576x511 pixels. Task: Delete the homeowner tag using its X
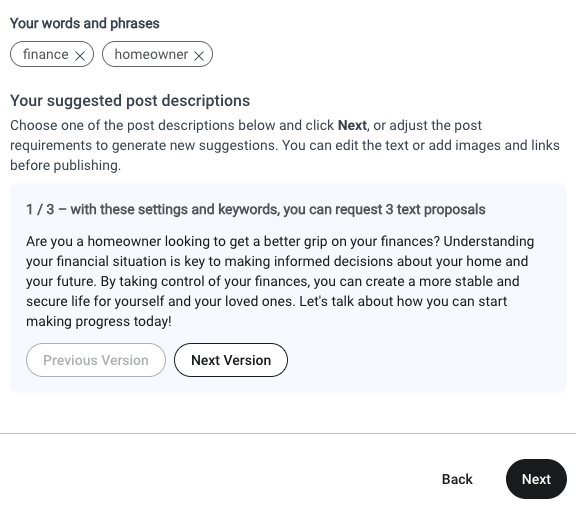pyautogui.click(x=199, y=56)
